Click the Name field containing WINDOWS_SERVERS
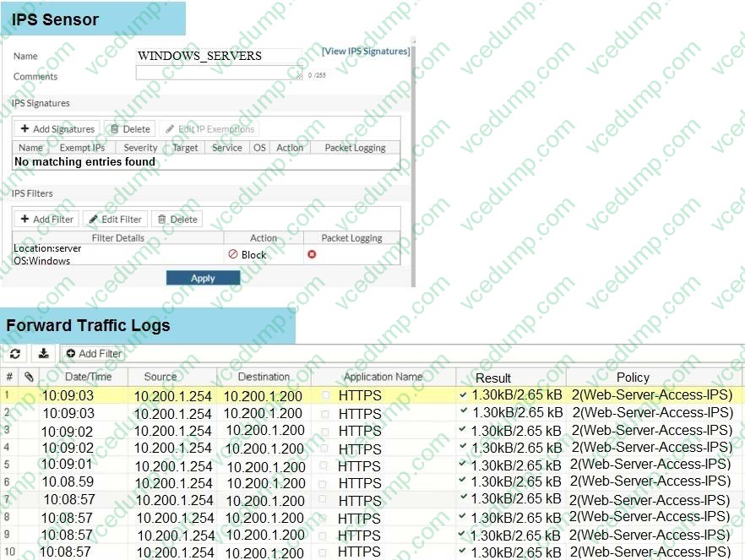The width and height of the screenshot is (745, 560). (218, 56)
